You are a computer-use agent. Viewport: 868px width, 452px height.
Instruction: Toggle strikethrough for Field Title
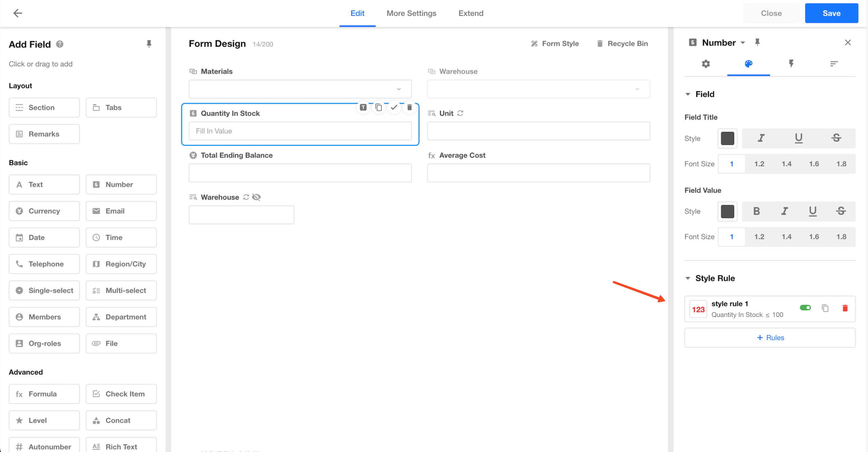(836, 138)
